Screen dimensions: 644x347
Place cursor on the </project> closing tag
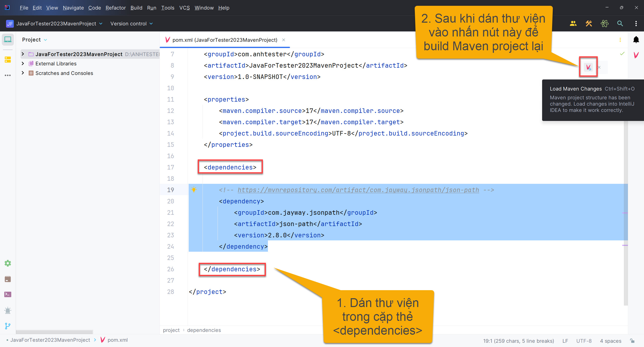(207, 292)
